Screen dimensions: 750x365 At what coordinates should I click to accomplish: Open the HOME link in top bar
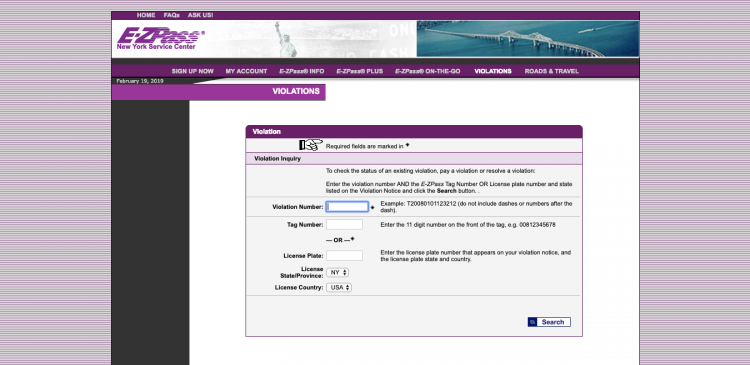click(146, 15)
